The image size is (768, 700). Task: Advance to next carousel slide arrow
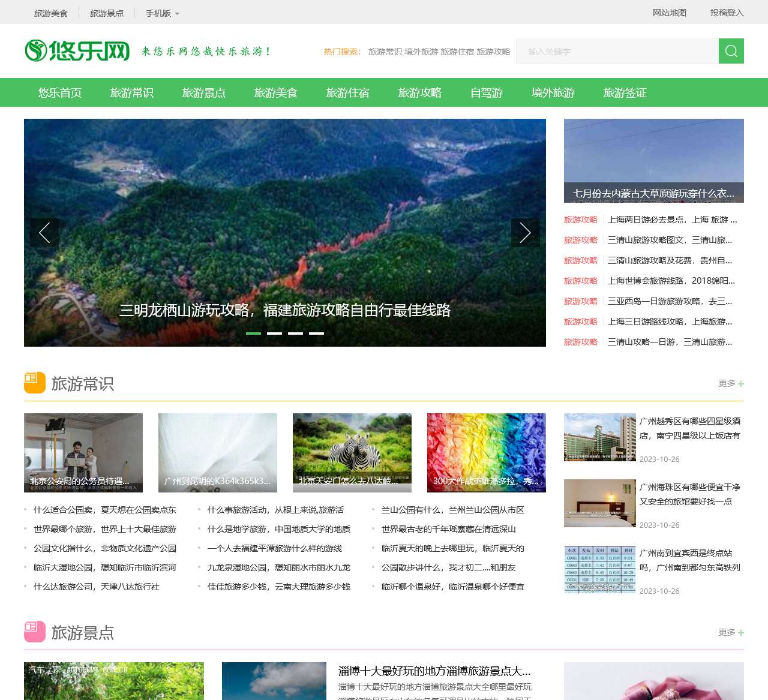pyautogui.click(x=526, y=233)
